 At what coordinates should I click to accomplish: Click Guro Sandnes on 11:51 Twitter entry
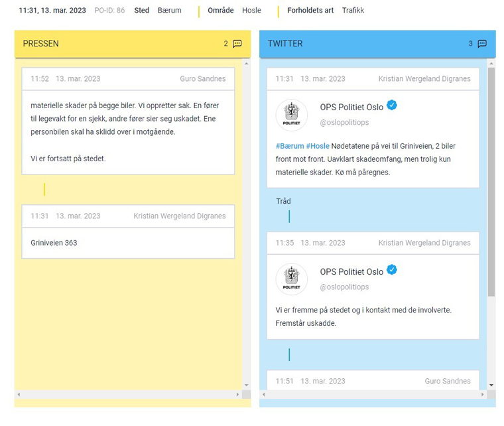click(x=448, y=381)
